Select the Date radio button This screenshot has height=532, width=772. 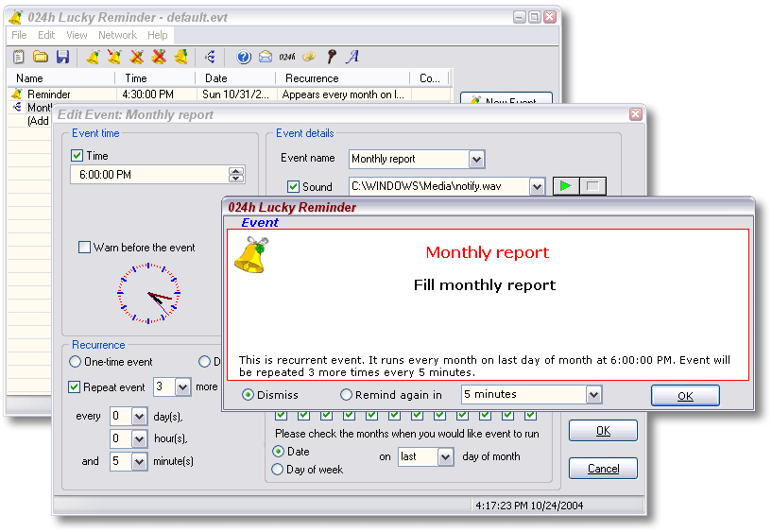(278, 452)
